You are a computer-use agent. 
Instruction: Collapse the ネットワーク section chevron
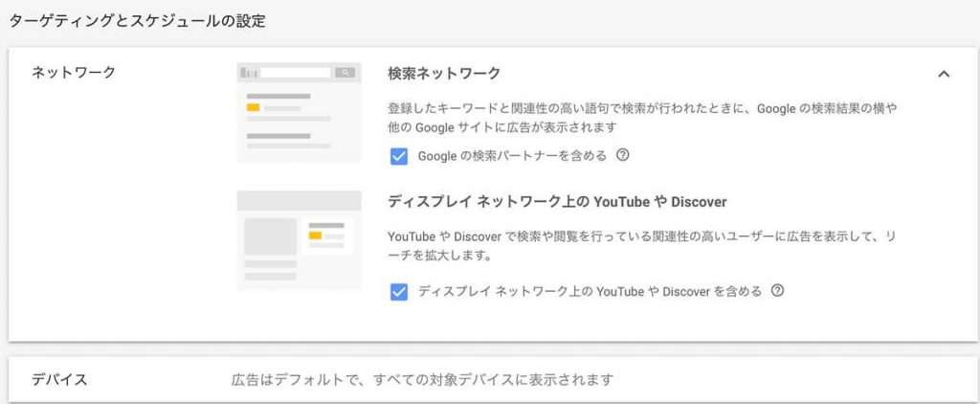(944, 74)
